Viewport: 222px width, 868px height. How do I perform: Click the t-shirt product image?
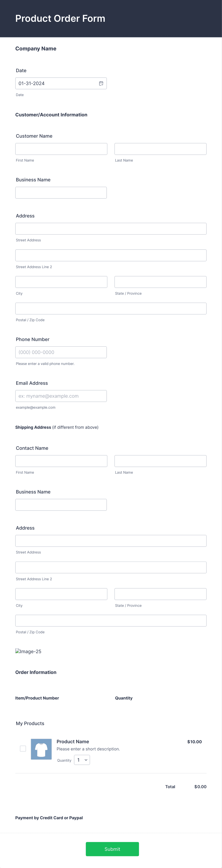point(41,749)
